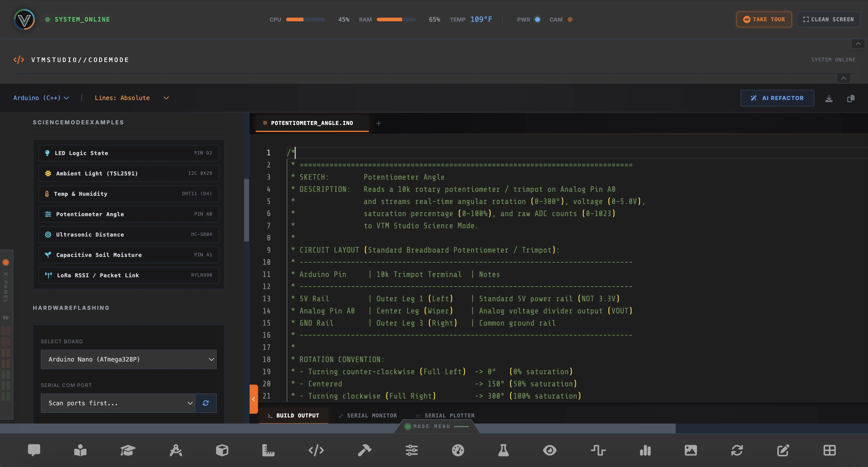Copy code with the clipboard icon

click(851, 98)
